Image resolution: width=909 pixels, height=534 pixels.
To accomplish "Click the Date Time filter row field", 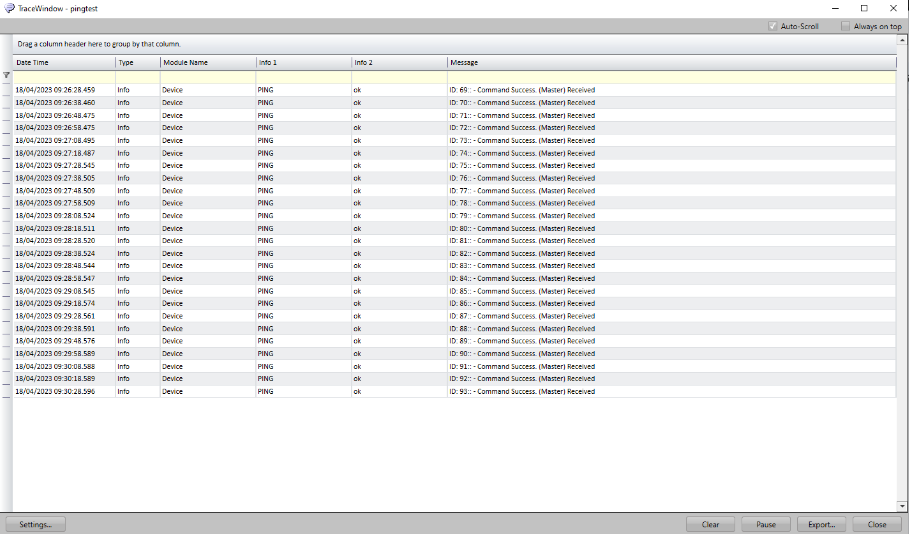I will pos(64,76).
